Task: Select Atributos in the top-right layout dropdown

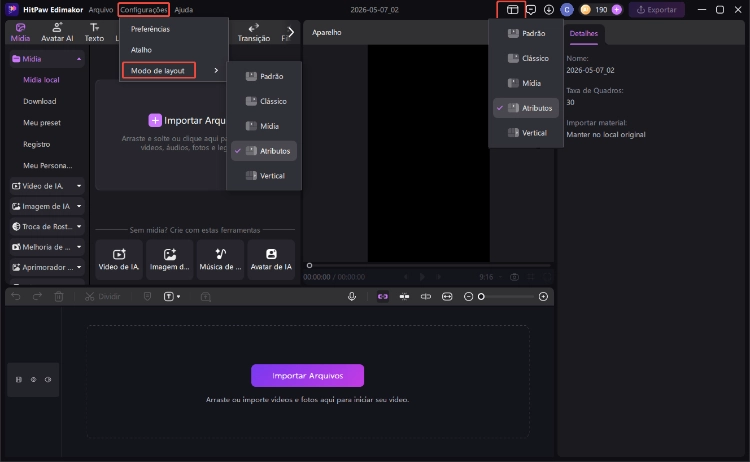Action: click(526, 108)
